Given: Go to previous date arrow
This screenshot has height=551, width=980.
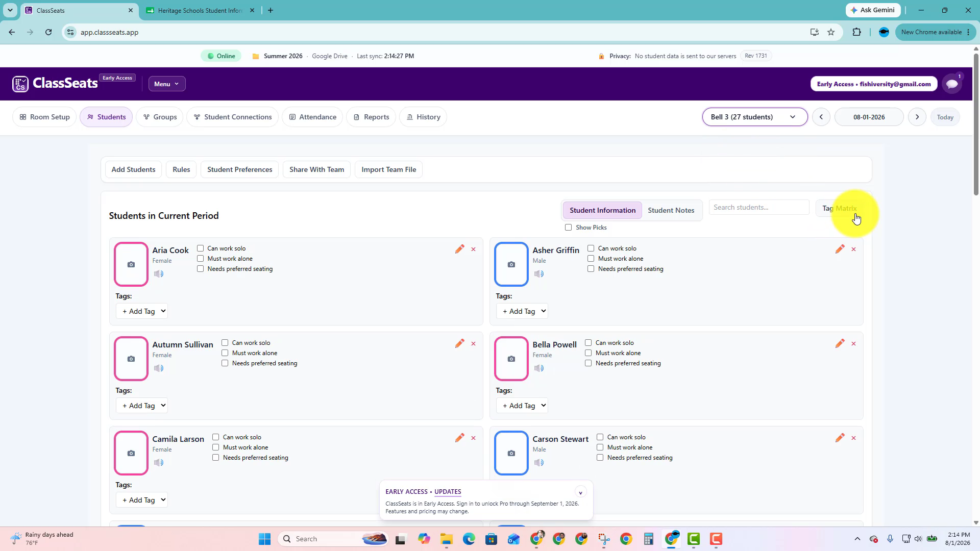Looking at the screenshot, I should pos(821,117).
